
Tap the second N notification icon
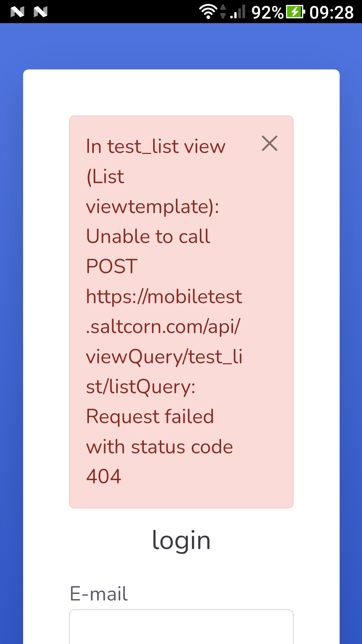tap(40, 11)
